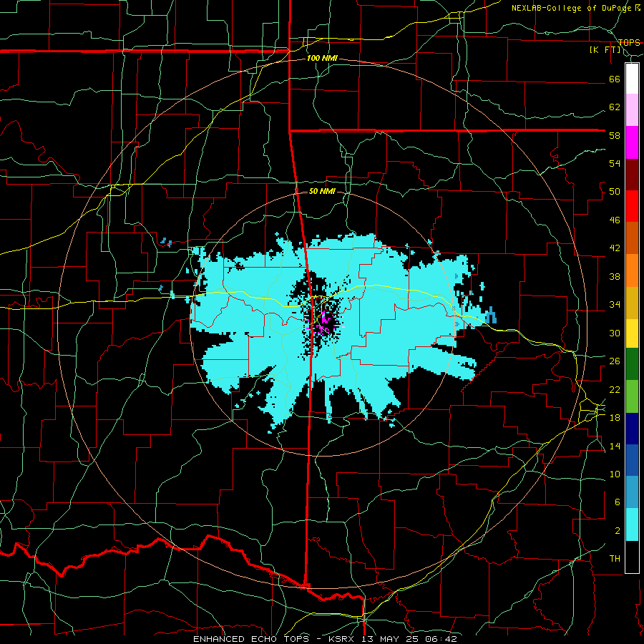Click the black TH threshold legend swatch
This screenshot has height=644, width=644.
click(632, 557)
